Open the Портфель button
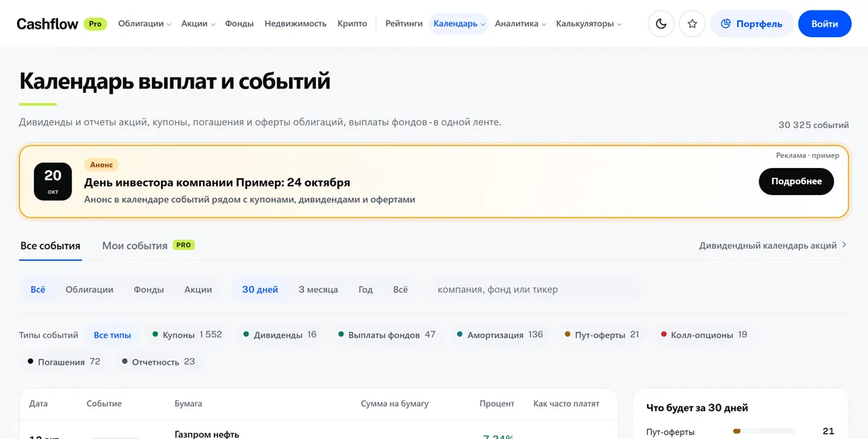This screenshot has width=868, height=439. point(752,24)
